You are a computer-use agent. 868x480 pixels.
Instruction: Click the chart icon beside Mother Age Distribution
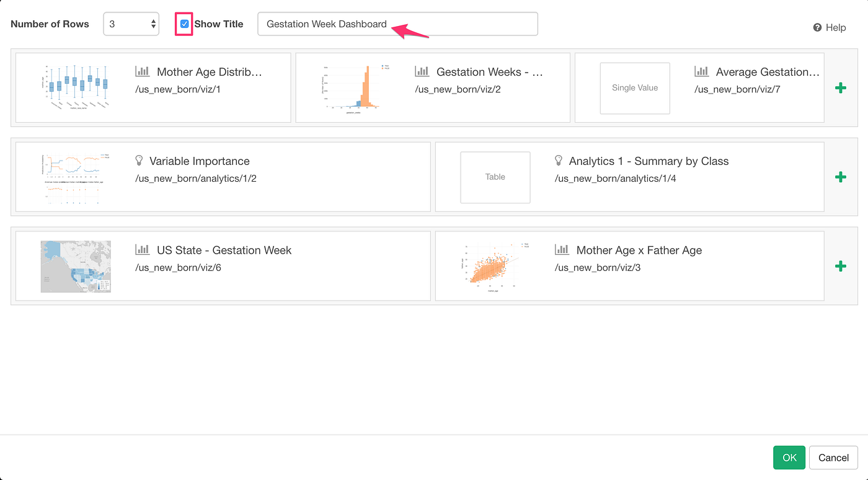point(143,71)
